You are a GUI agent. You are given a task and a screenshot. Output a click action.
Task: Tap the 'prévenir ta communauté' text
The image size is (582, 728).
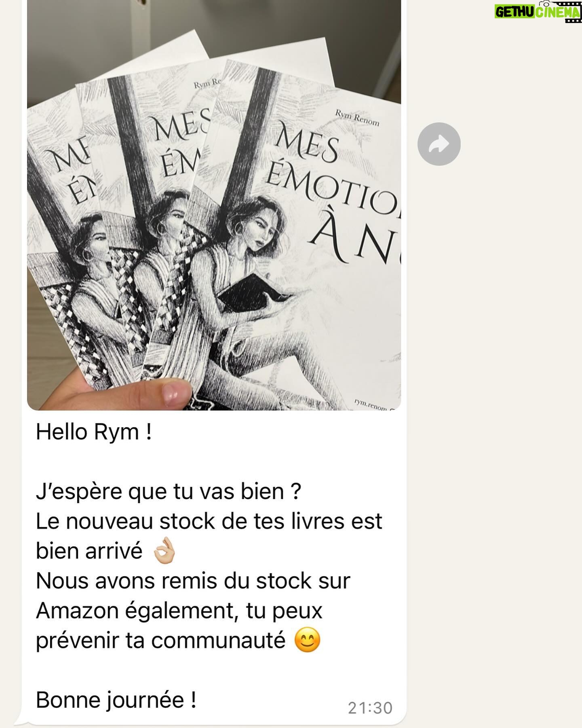point(161,640)
